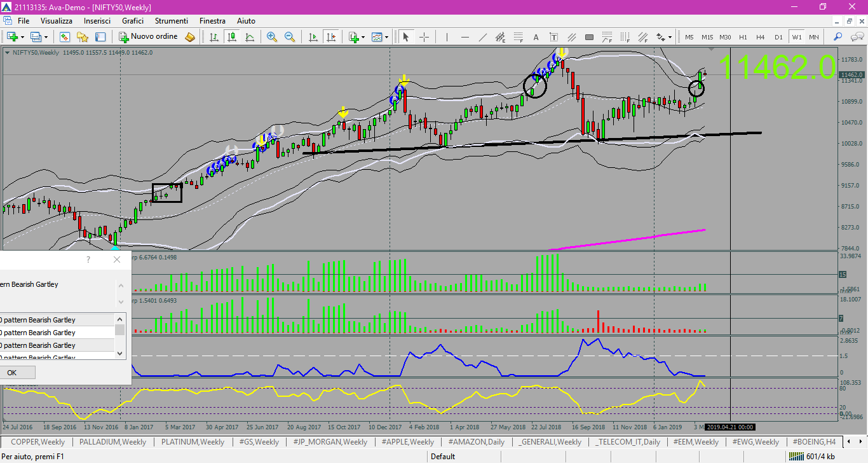Select the Andrews pitchfork lines tool
The image size is (868, 463).
pos(572,37)
